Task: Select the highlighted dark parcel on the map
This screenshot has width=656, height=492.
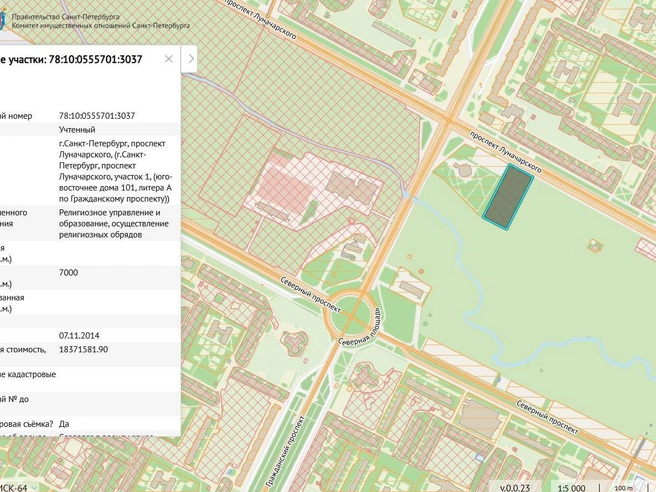Action: [x=508, y=197]
